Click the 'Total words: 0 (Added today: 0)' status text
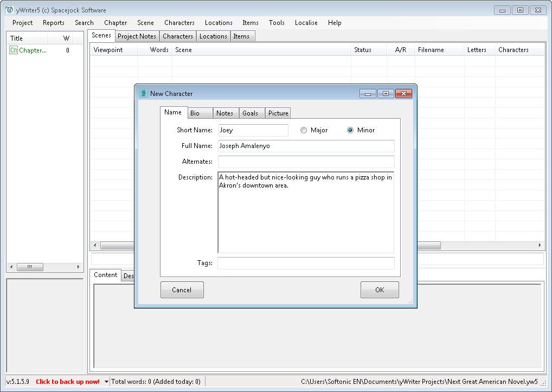The image size is (552, 392). [x=156, y=382]
